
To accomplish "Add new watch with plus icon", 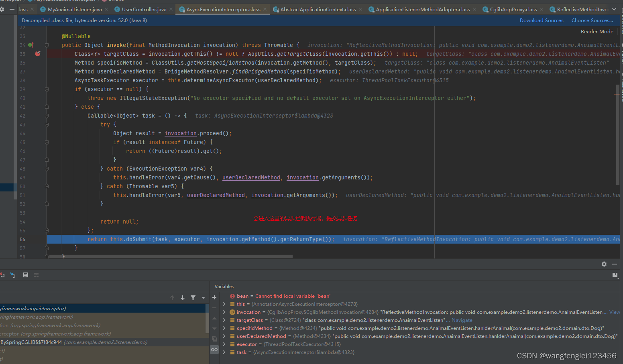I will pyautogui.click(x=214, y=297).
